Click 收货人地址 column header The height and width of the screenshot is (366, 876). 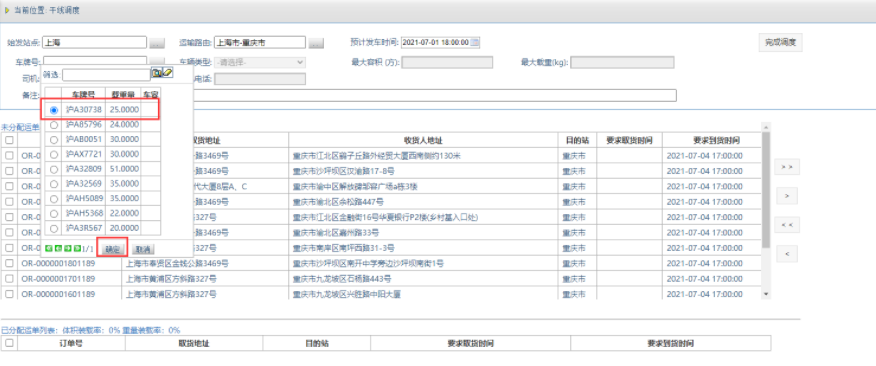[423, 140]
